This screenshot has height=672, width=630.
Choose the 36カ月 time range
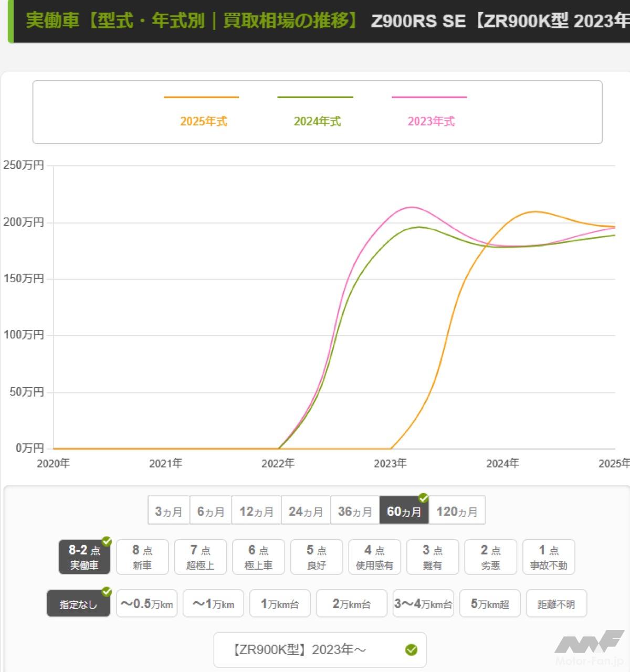[x=355, y=511]
